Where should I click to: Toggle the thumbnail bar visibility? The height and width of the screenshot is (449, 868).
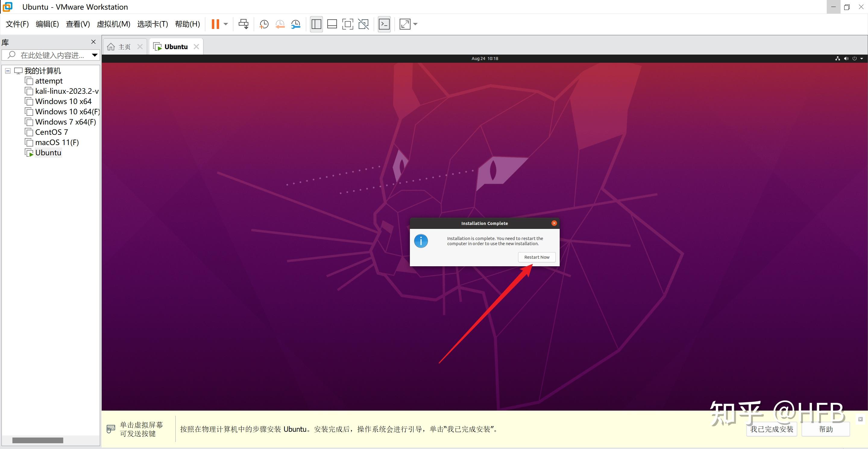click(x=332, y=24)
